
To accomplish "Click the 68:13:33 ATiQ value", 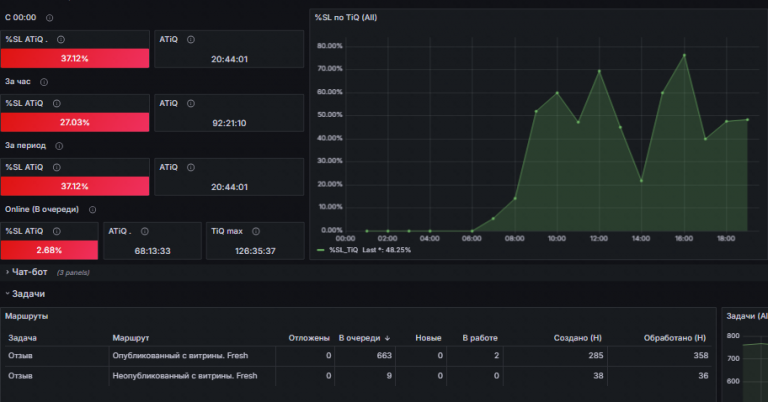I will (x=153, y=251).
